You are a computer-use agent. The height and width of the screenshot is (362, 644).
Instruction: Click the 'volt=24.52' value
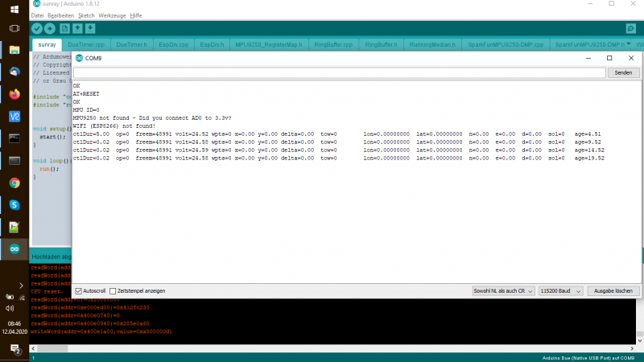point(192,134)
